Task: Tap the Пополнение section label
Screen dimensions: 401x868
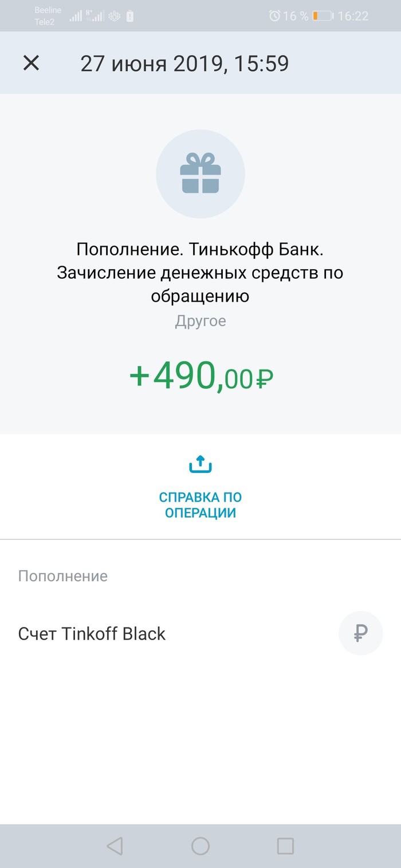Action: [x=63, y=575]
